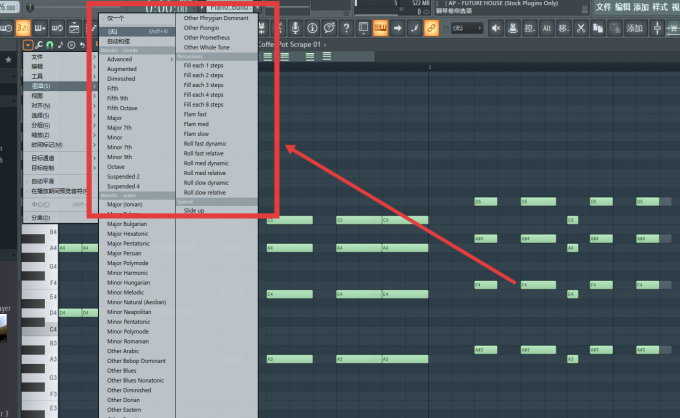Open the help question mark icon
The height and width of the screenshot is (418, 680).
[346, 28]
